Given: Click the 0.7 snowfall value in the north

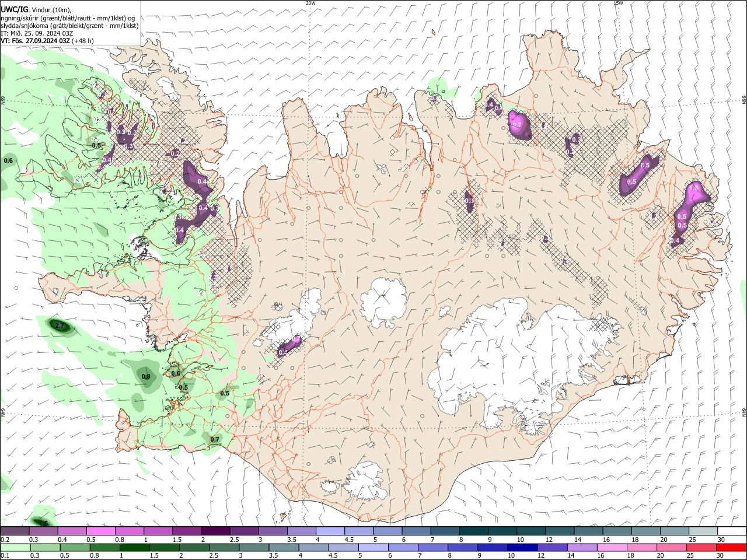Looking at the screenshot, I should pyautogui.click(x=516, y=124).
